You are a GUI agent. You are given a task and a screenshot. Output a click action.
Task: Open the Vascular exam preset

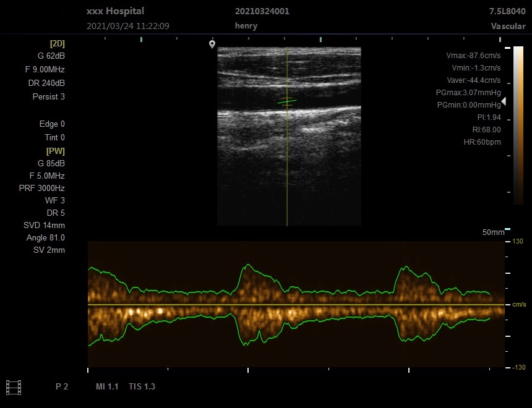(508, 26)
